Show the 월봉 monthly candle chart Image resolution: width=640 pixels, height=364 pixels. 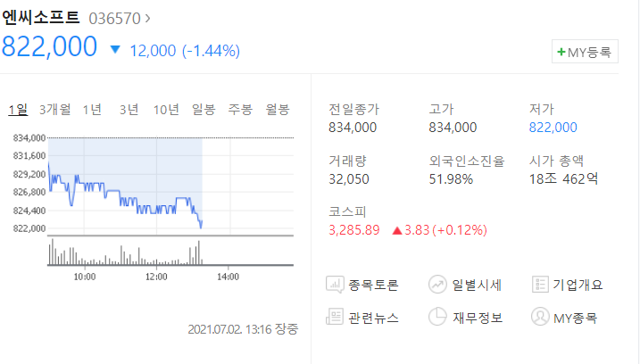tap(278, 110)
